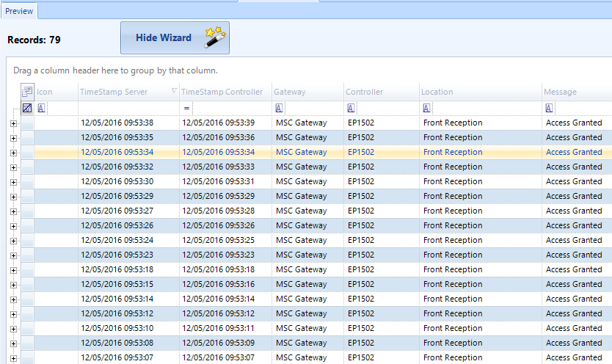Screen dimensions: 612x364
Task: Select the row indicator for the 09:53:38 row
Action: pyautogui.click(x=27, y=123)
